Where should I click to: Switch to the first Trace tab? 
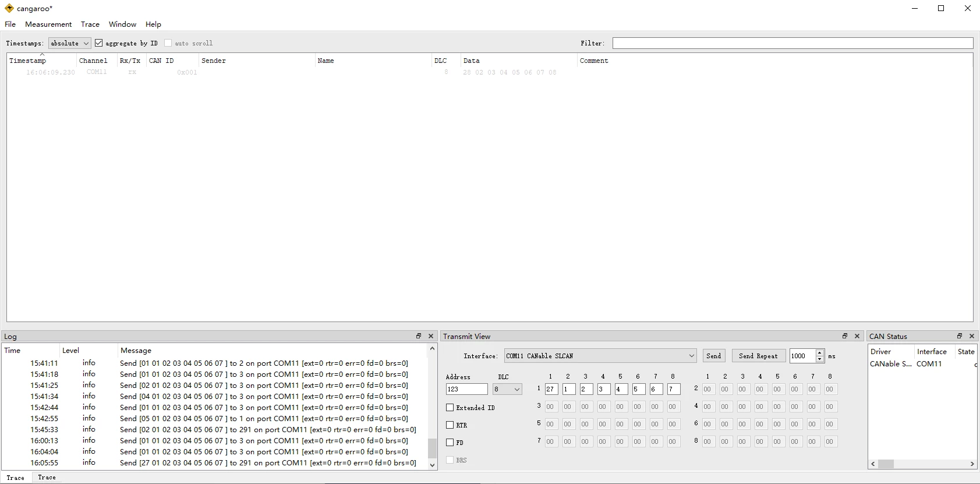(x=16, y=478)
